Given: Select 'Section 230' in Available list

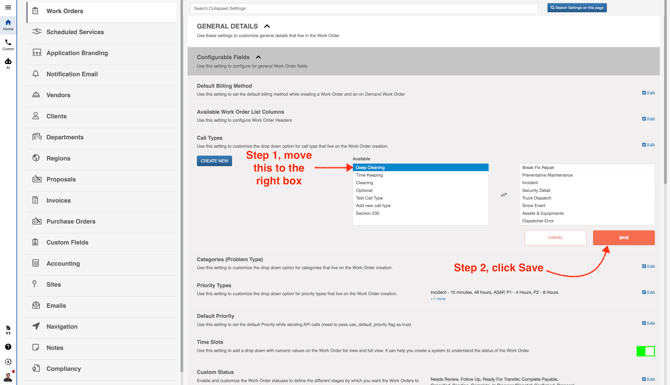Looking at the screenshot, I should (x=420, y=213).
